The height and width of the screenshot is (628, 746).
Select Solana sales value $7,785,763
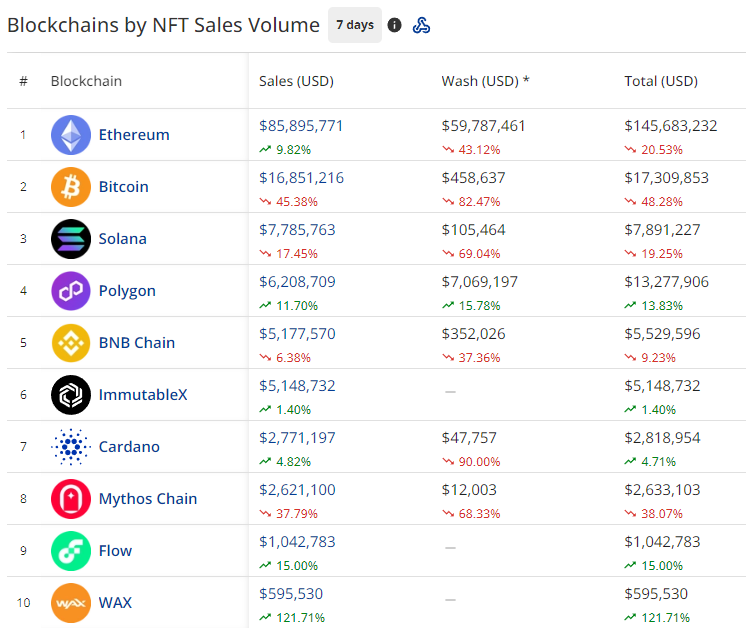pos(297,230)
